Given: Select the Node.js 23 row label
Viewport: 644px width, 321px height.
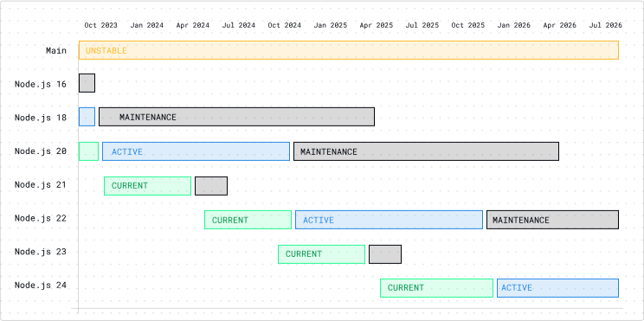Looking at the screenshot, I should [40, 251].
